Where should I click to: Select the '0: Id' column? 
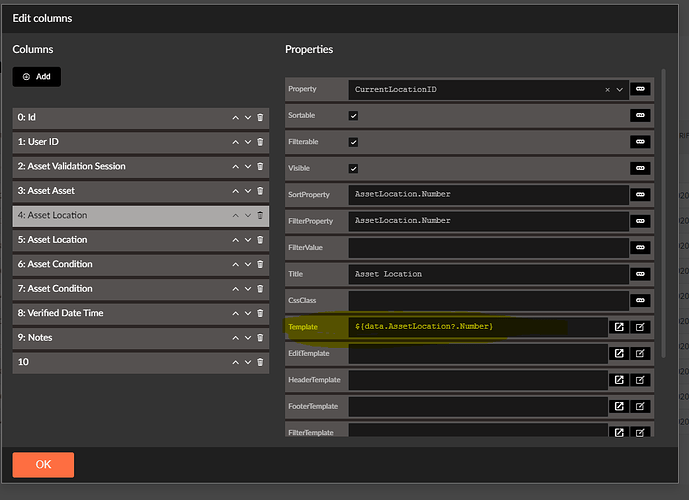click(141, 118)
